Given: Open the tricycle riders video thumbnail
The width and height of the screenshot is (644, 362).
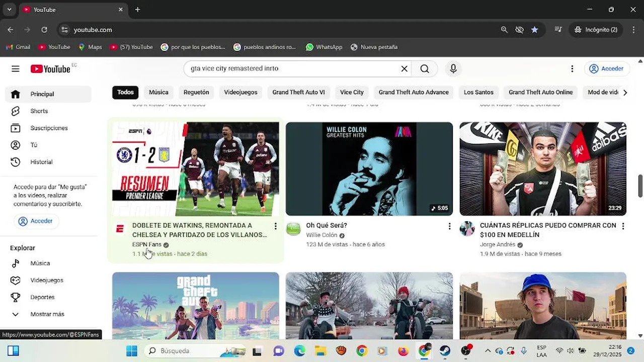Looking at the screenshot, I should [x=369, y=306].
